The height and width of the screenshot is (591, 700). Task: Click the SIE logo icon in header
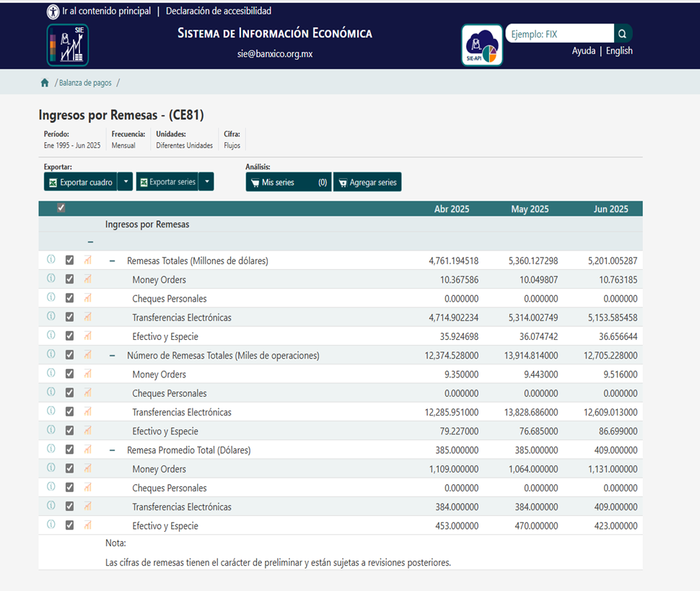pos(68,45)
